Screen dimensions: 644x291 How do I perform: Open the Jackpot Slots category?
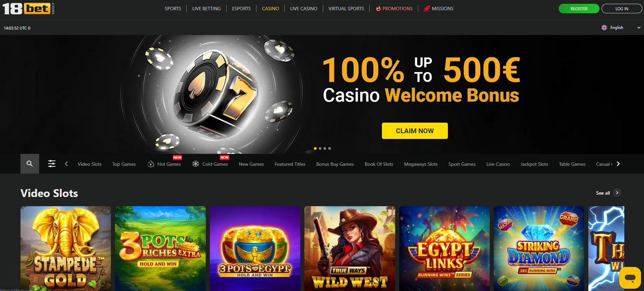coord(534,164)
